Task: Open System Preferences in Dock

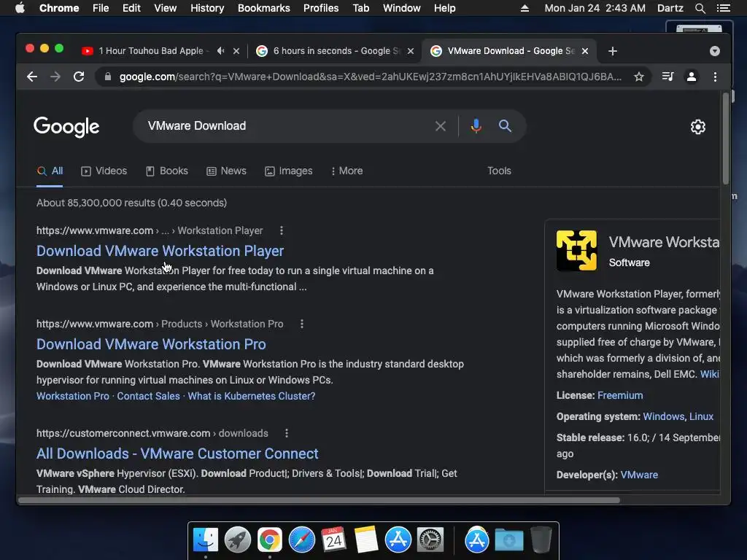Action: pos(430,540)
